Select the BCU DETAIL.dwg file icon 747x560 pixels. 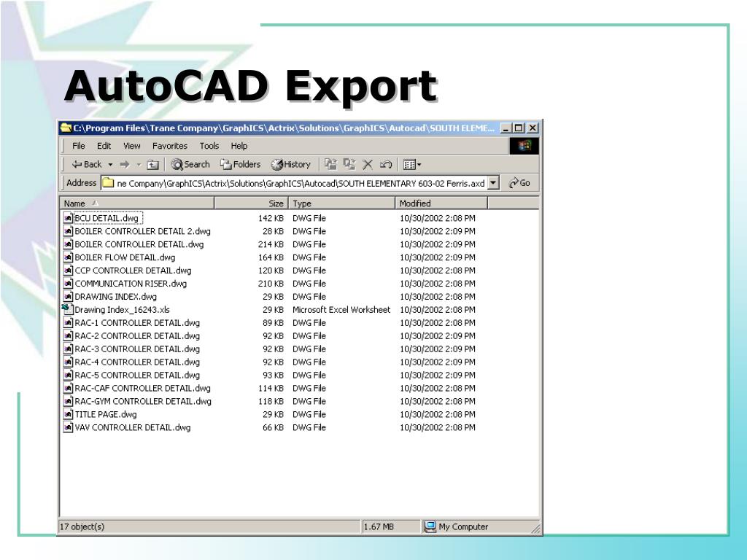[68, 218]
